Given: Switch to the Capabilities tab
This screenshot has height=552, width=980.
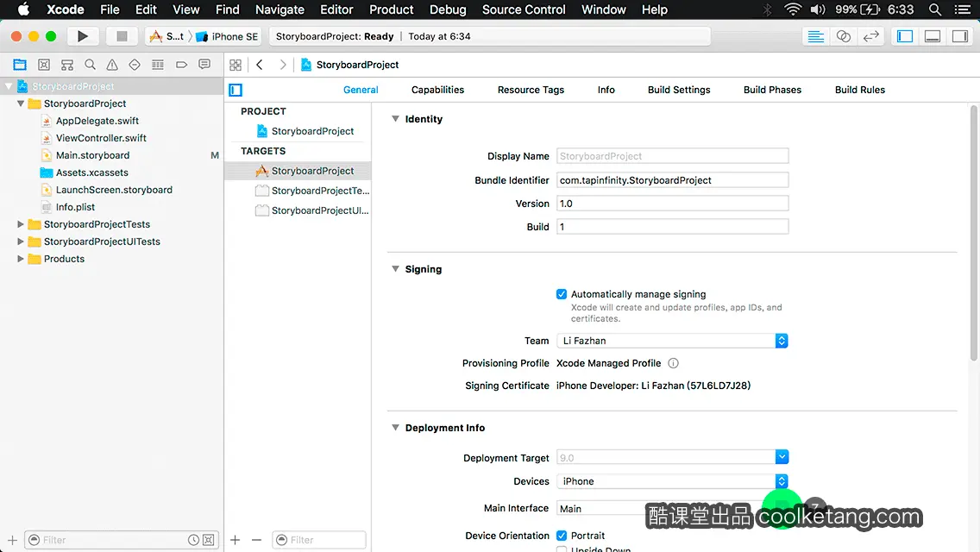Looking at the screenshot, I should pos(437,90).
